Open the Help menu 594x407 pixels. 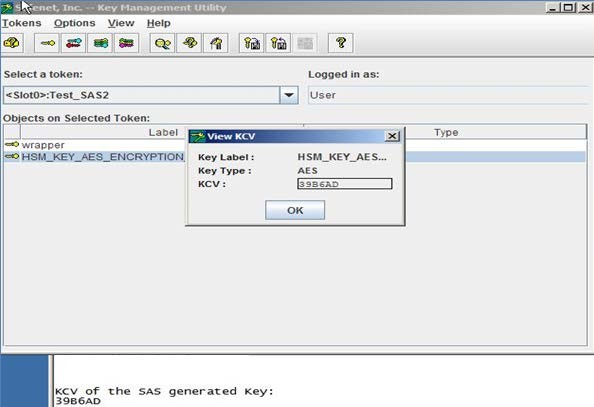pos(158,23)
